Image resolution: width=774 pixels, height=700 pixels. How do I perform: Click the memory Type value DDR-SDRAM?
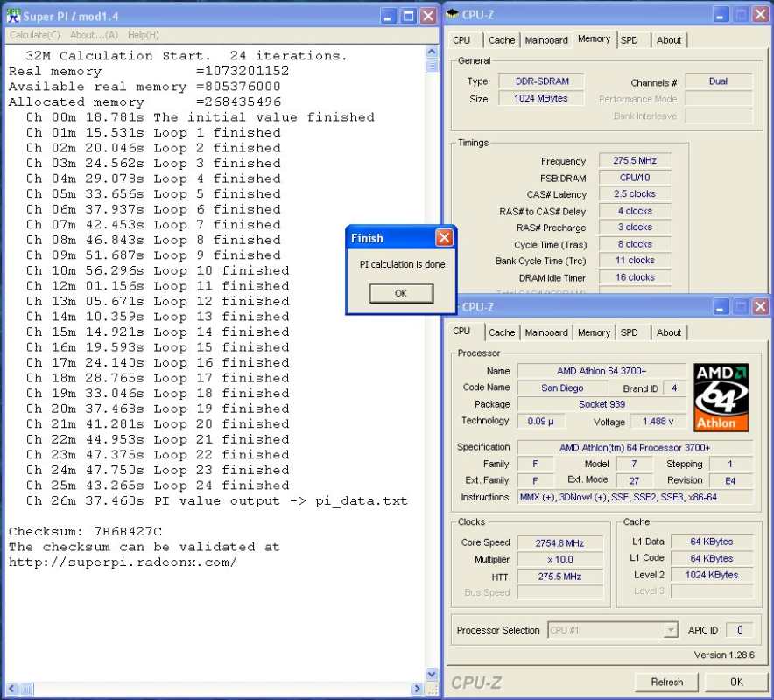[541, 81]
